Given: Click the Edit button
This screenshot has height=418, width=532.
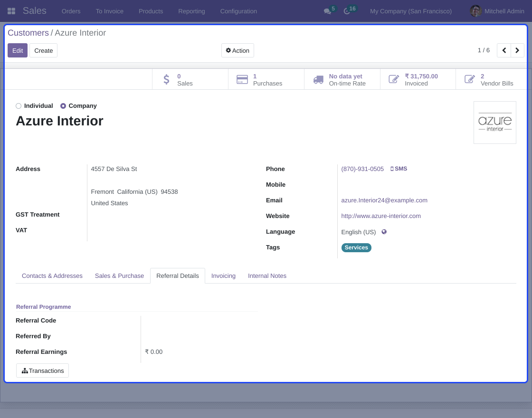Looking at the screenshot, I should click(x=18, y=50).
